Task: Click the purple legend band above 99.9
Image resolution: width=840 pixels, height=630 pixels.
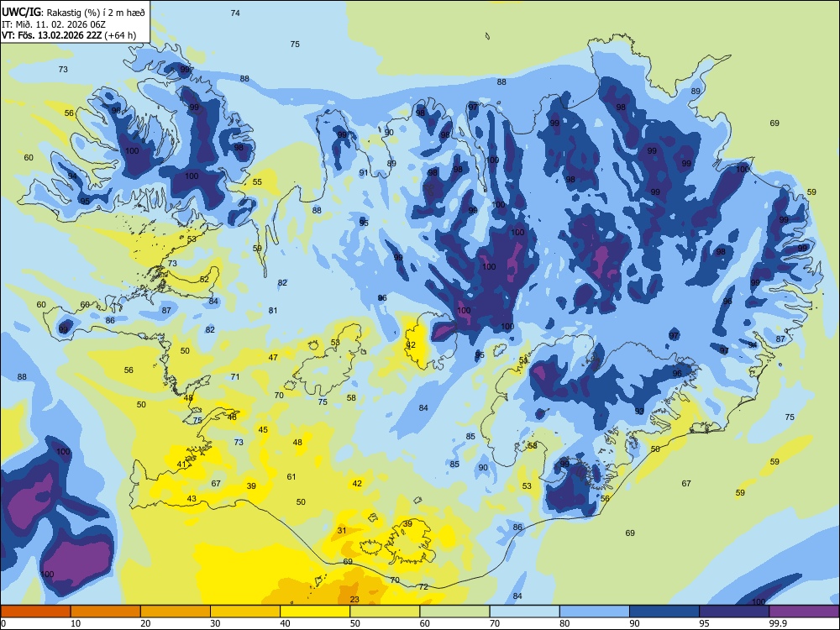Action: point(804,612)
